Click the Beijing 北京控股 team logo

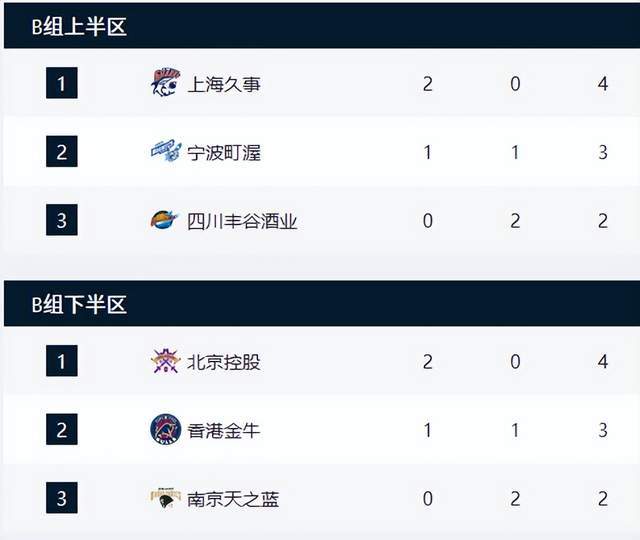[x=165, y=361]
